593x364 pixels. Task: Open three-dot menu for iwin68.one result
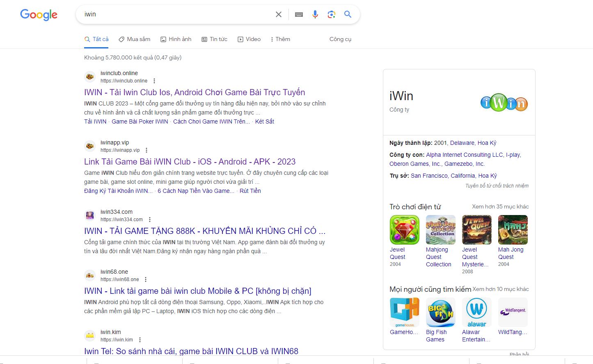[x=146, y=279]
